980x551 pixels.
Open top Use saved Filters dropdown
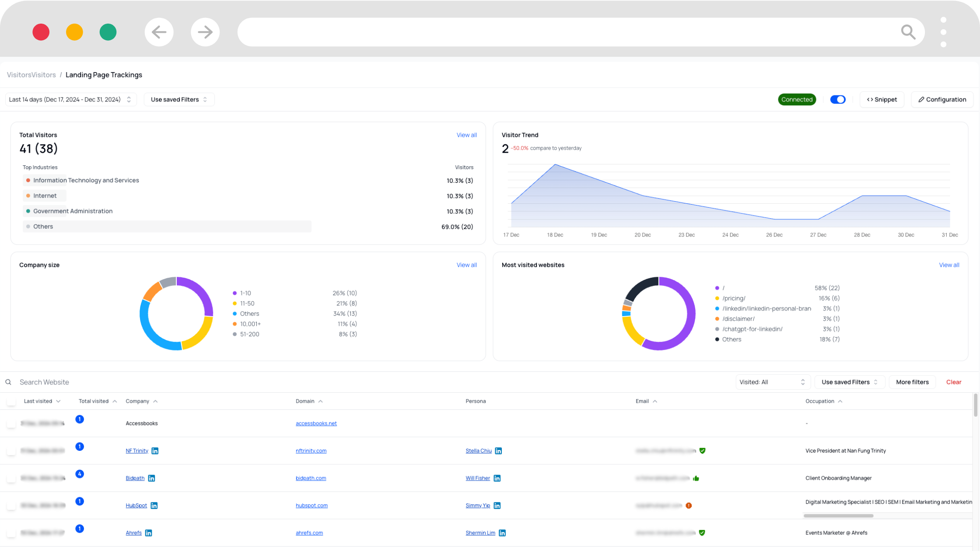point(179,100)
